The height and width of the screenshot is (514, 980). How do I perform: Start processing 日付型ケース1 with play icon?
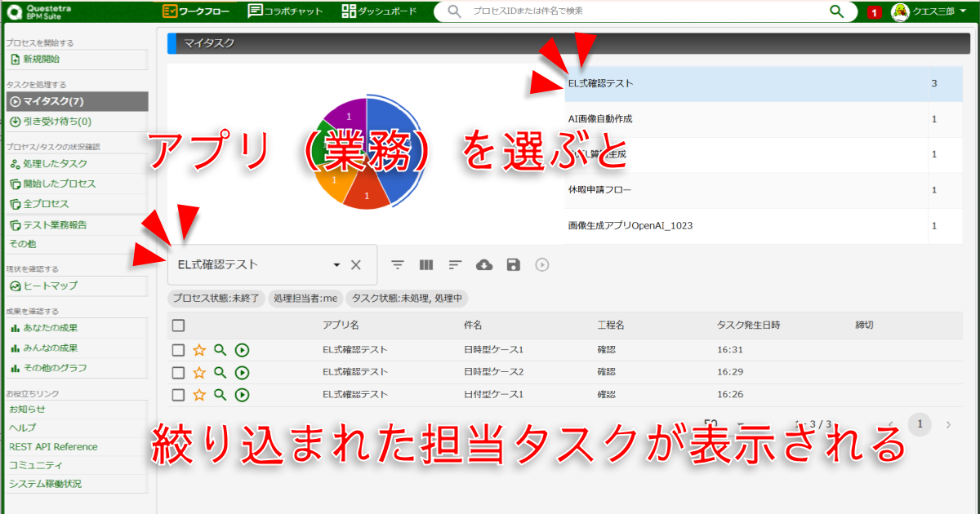pyautogui.click(x=242, y=395)
